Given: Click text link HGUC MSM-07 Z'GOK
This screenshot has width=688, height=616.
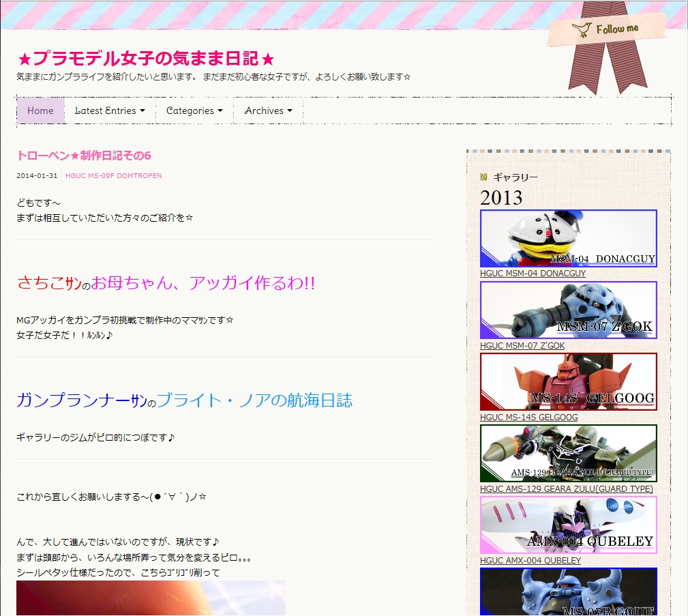Looking at the screenshot, I should click(x=522, y=346).
